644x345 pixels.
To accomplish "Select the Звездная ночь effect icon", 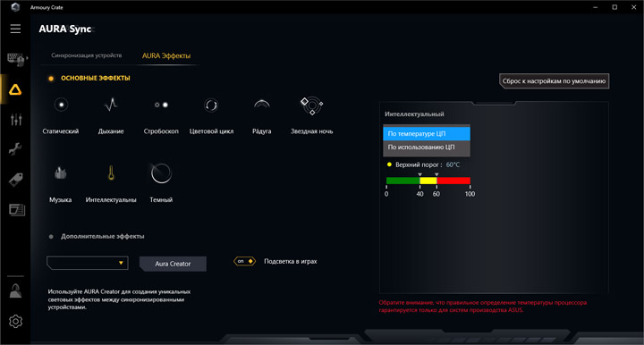I will 312,105.
